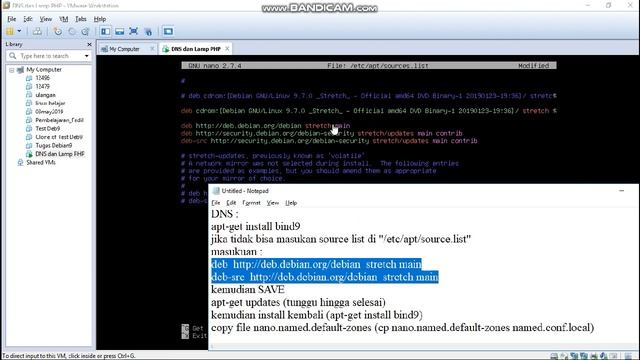The height and width of the screenshot is (360, 640).
Task: Open VMware File menu
Action: (11, 19)
